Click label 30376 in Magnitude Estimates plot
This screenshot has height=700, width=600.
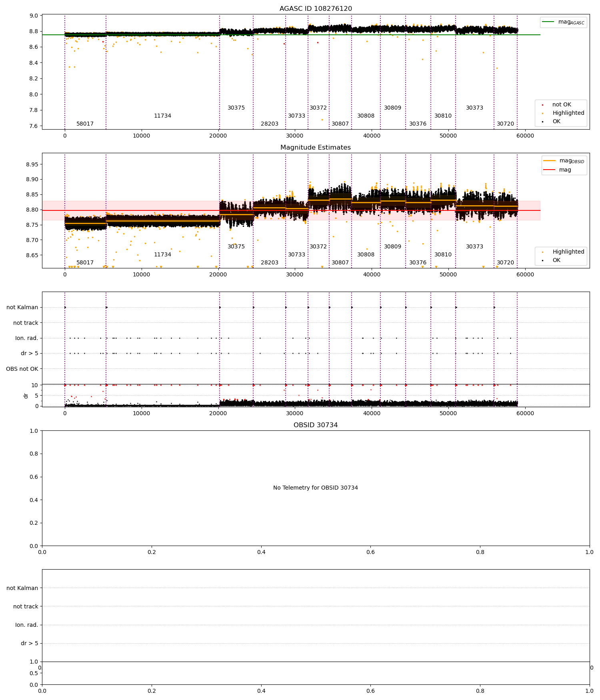(x=418, y=263)
